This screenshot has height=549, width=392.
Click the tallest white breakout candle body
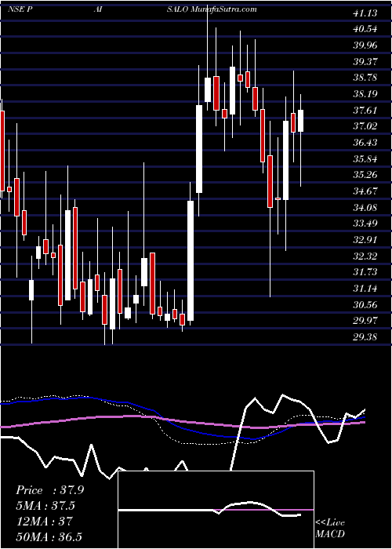(x=191, y=261)
